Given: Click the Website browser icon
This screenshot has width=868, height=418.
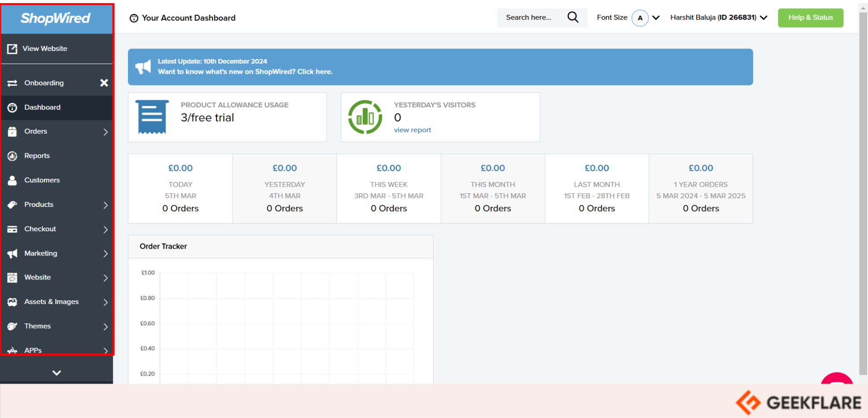Looking at the screenshot, I should (12, 278).
